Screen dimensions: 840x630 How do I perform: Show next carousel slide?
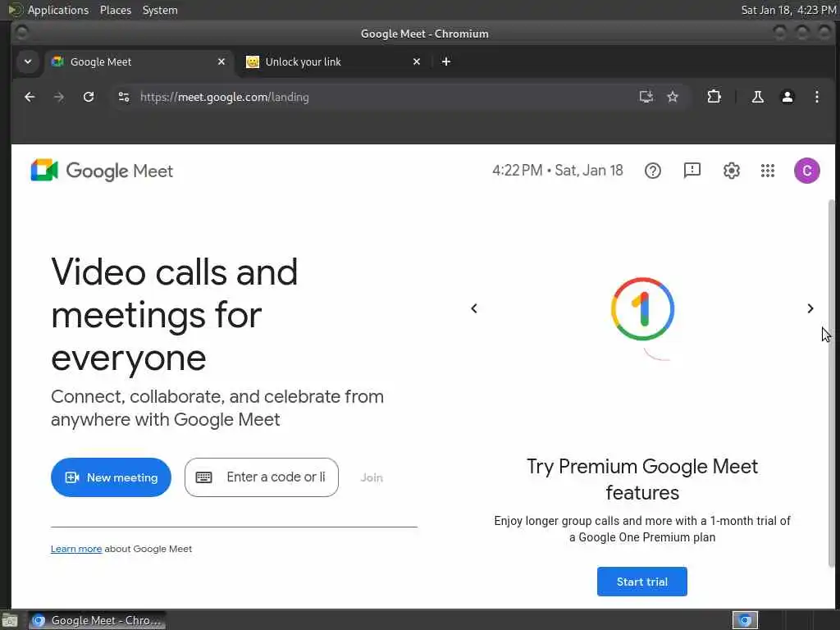810,308
